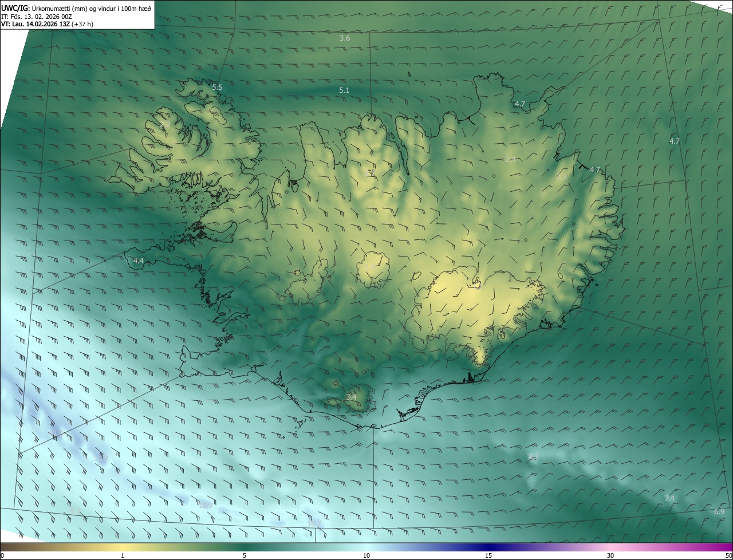
Task: Click the UWC/IG Úrkomumætti map title
Action: [x=76, y=8]
